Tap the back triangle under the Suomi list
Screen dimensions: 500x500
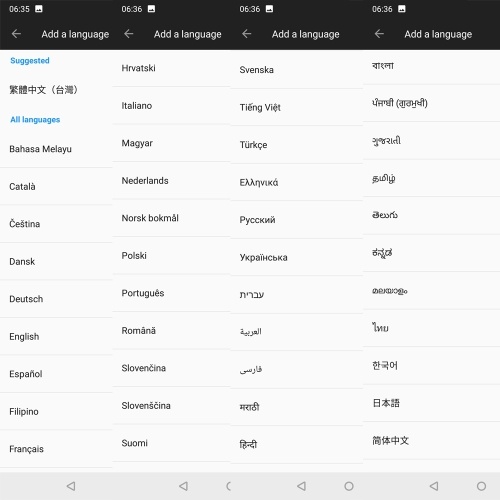pyautogui.click(x=183, y=486)
